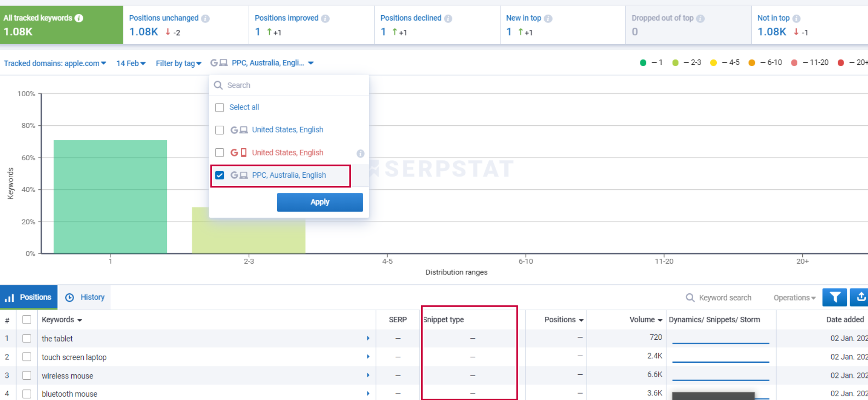868x400 pixels.
Task: Click the Search field in dropdown
Action: point(289,85)
